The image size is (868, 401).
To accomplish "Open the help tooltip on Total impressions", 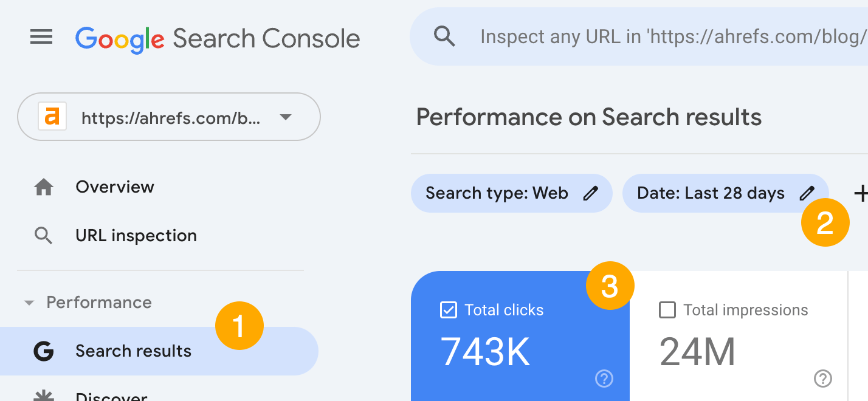I will point(823,379).
